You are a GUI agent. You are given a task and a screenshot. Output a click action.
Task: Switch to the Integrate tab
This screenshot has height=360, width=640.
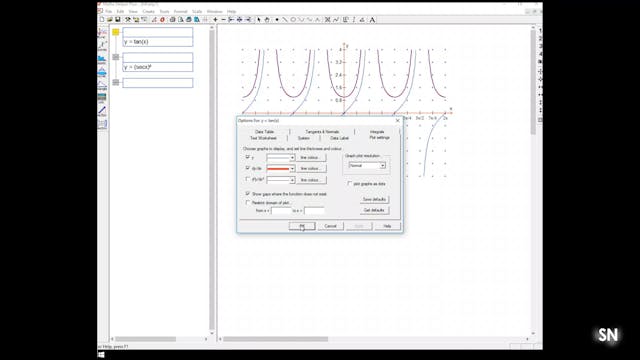377,132
